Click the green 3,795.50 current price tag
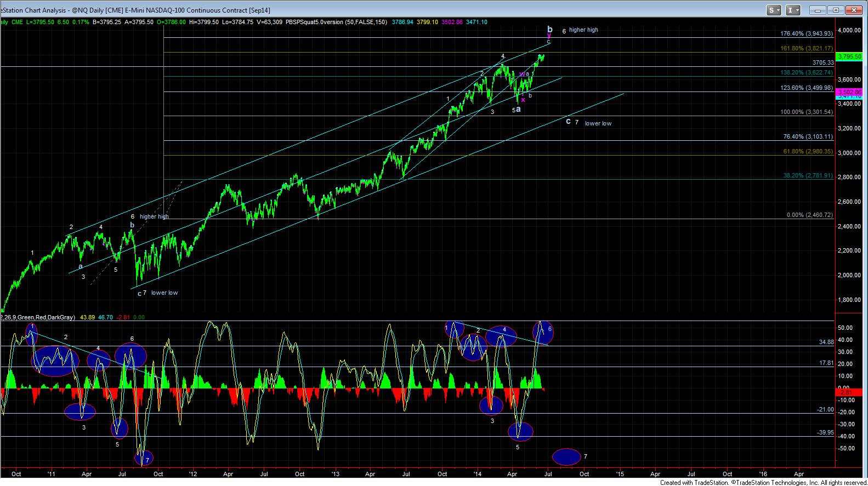This screenshot has height=486, width=868. [x=848, y=56]
